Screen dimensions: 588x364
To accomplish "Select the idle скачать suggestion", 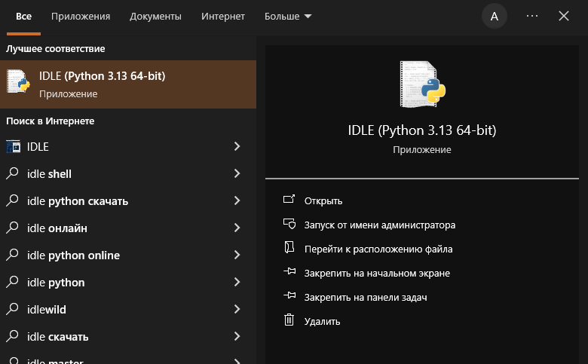I will pos(58,337).
